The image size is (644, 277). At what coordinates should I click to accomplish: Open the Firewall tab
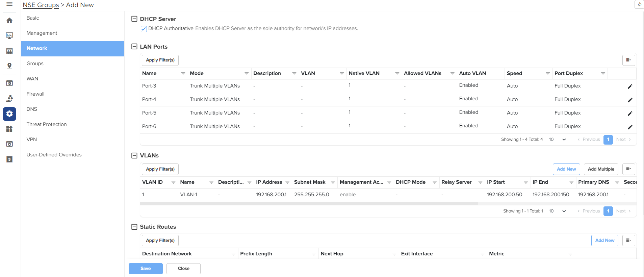pos(73,94)
